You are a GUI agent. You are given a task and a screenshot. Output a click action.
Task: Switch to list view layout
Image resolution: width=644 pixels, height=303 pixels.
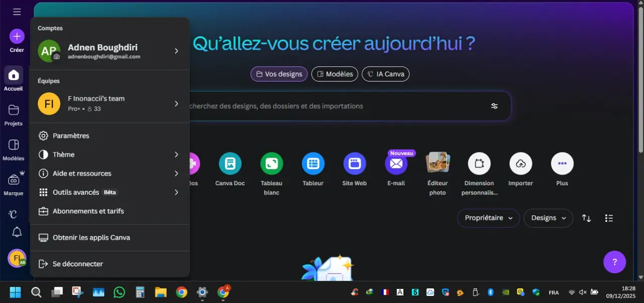click(609, 218)
